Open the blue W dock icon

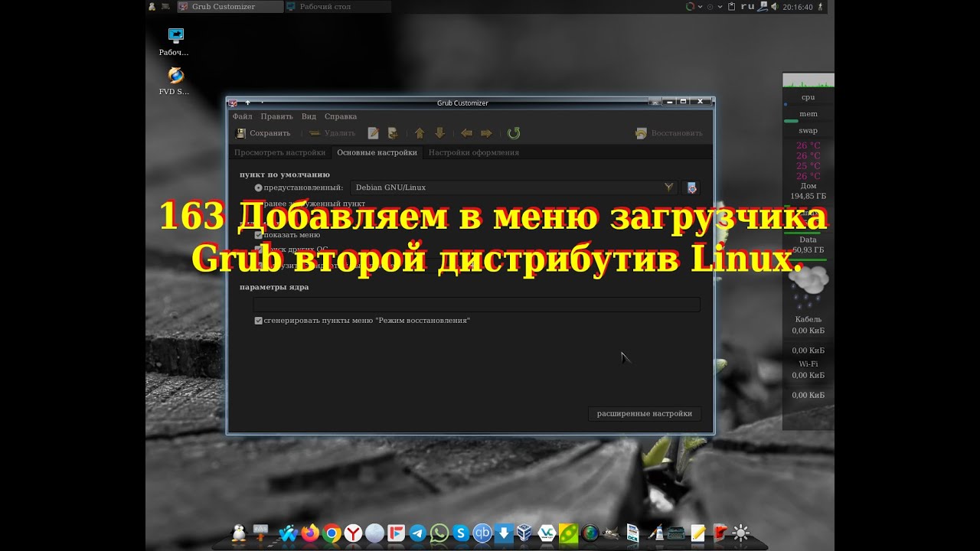(x=288, y=533)
